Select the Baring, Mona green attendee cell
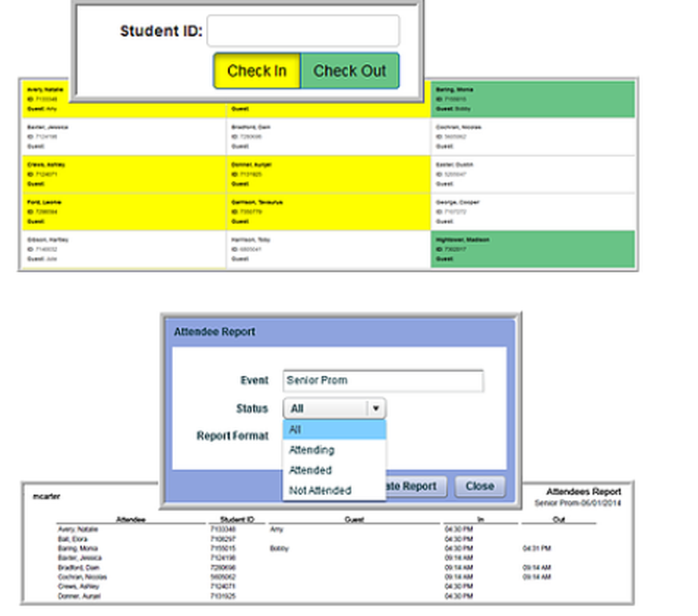 point(533,99)
